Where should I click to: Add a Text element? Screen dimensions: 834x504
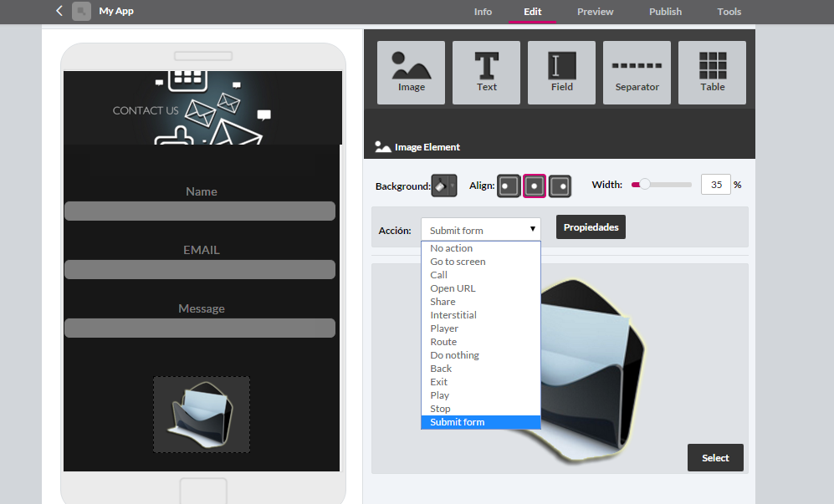(x=486, y=73)
